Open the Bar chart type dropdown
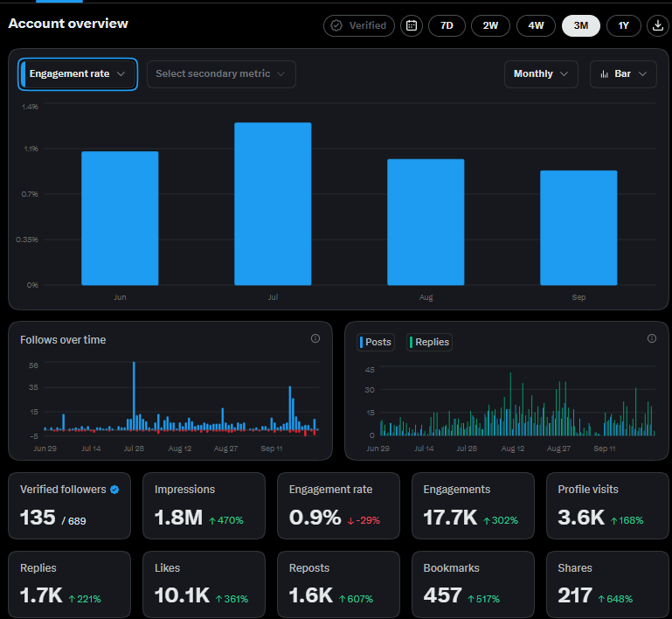 click(x=624, y=74)
